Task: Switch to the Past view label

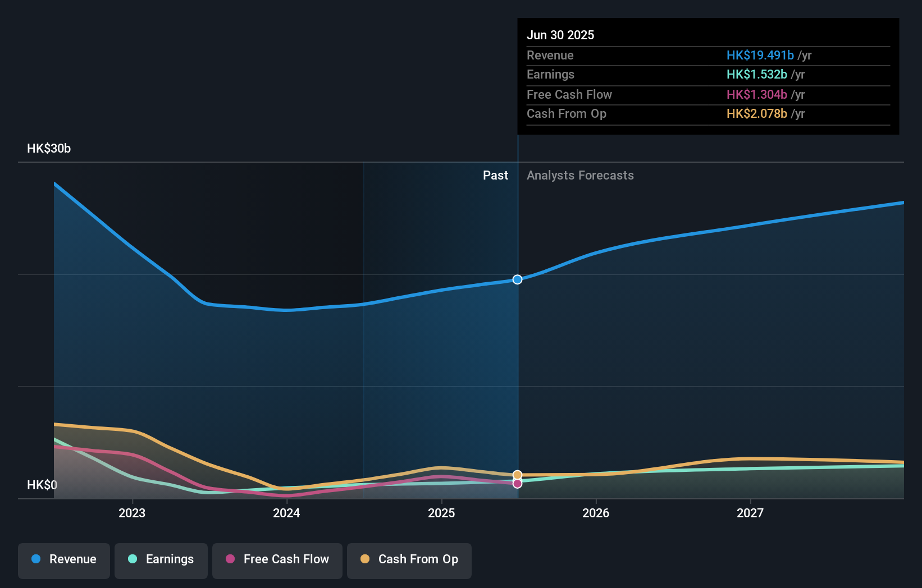Action: click(495, 175)
